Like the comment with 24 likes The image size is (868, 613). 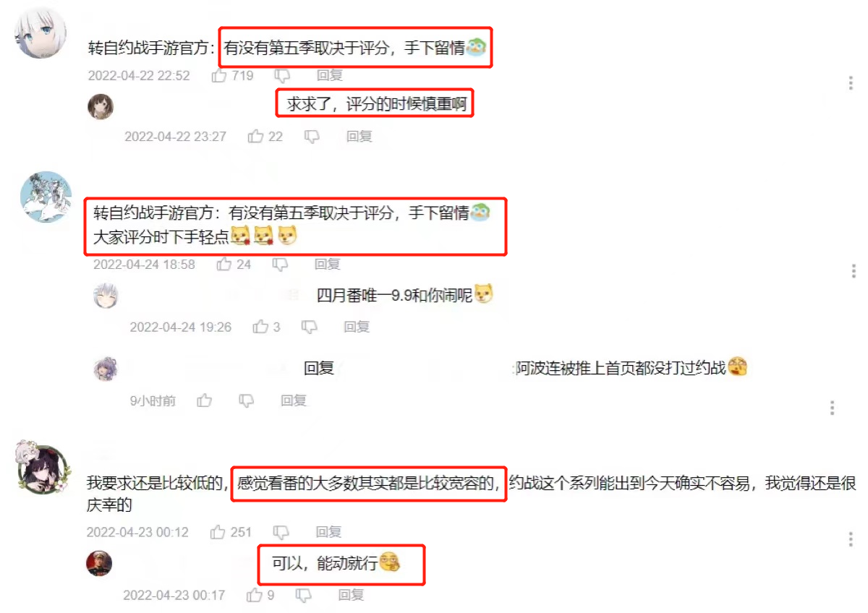coord(224,265)
